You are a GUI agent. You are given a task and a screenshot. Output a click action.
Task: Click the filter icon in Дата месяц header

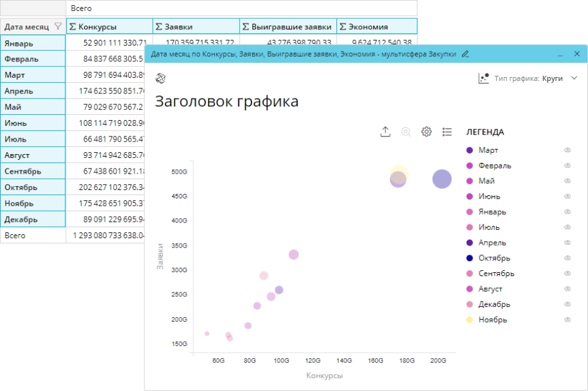[58, 27]
